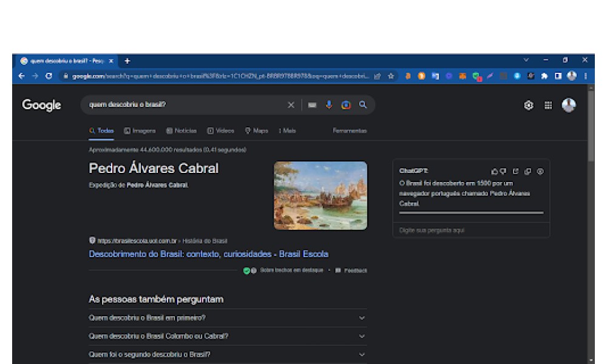Click the 'Pedro Álvares Cabral' answer heading

pos(154,169)
